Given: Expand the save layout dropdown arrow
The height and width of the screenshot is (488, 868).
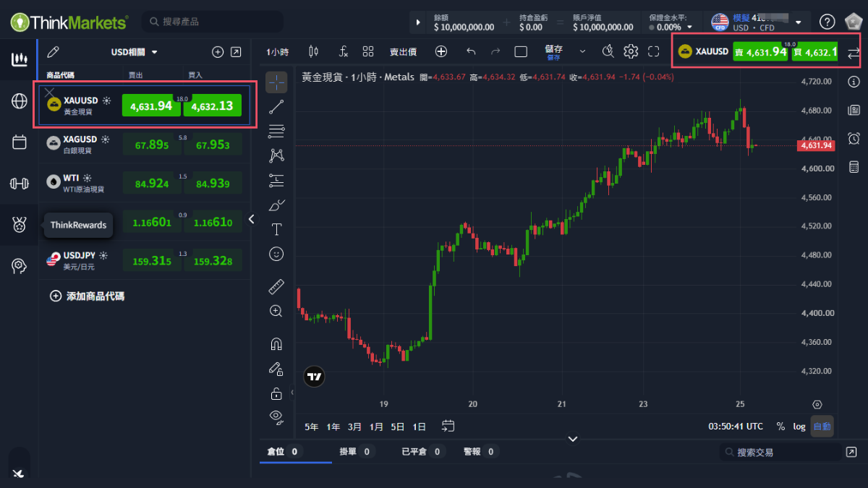Looking at the screenshot, I should (x=582, y=51).
